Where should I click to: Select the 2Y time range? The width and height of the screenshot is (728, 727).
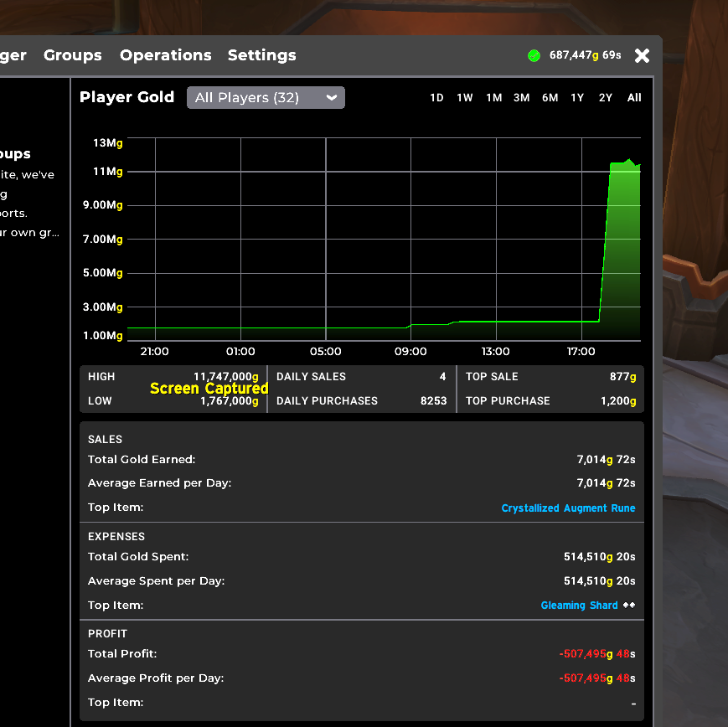pos(606,97)
